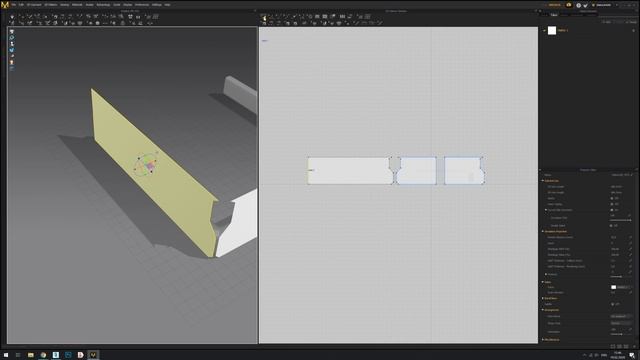Open the 2D Pattern menu
Screen dimensions: 640x360
[51, 5]
